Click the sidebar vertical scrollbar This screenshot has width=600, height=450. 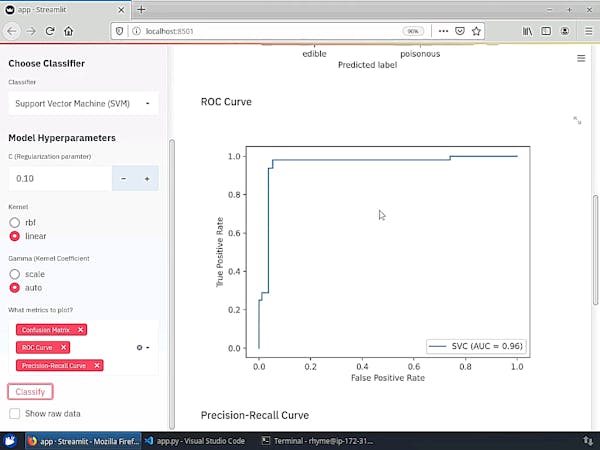point(172,284)
